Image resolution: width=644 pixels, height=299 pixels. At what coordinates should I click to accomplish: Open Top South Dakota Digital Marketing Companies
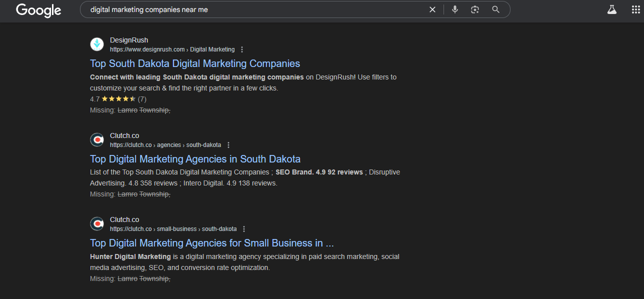195,63
